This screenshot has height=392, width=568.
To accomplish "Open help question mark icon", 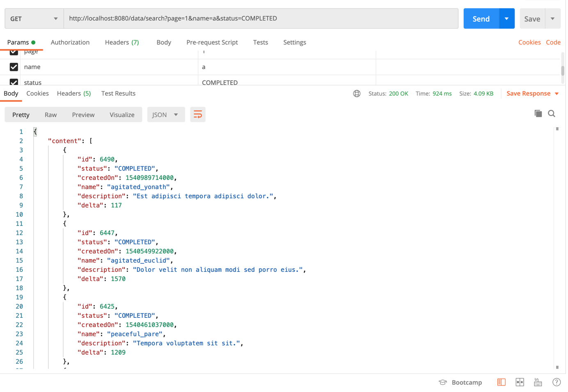I will point(557,382).
